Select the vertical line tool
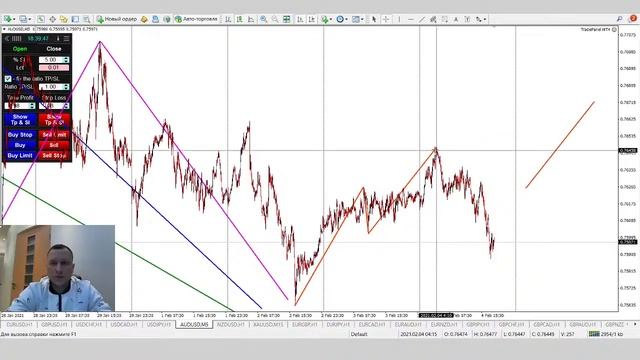 point(399,19)
